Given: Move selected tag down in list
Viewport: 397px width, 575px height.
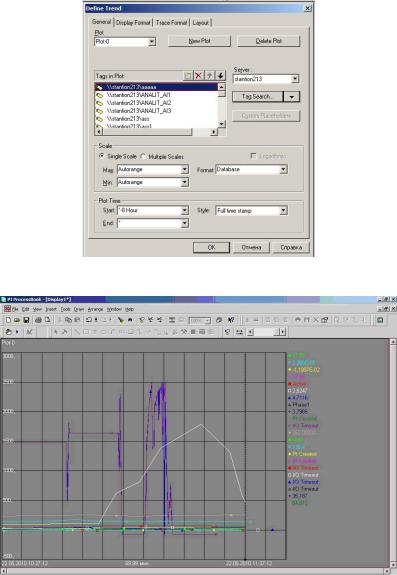Looking at the screenshot, I should click(x=220, y=76).
